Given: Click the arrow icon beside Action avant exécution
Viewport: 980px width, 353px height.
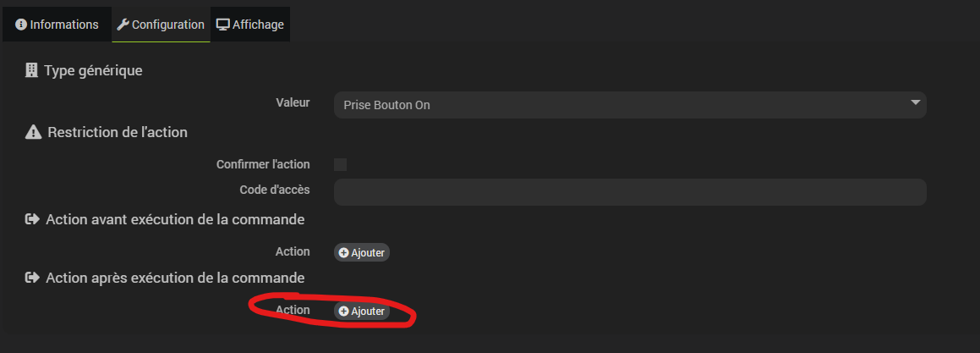Looking at the screenshot, I should (x=33, y=219).
